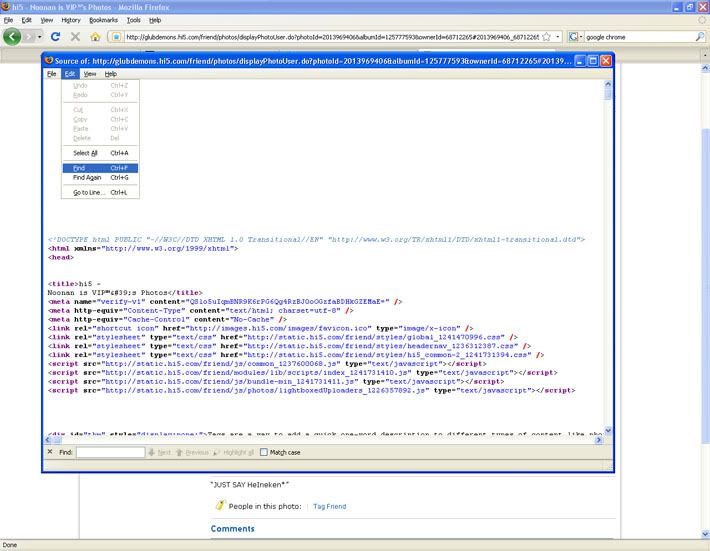Open Help menu in source viewer window
Viewport: 710px width, 551px height.
pyautogui.click(x=110, y=74)
